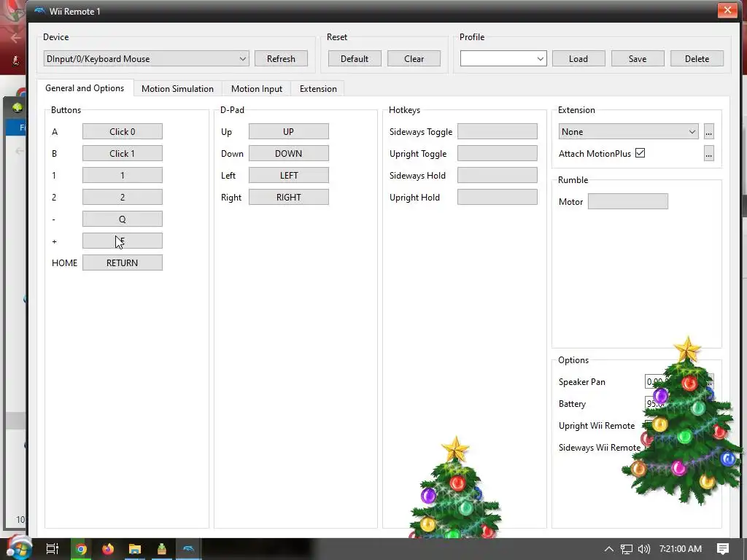Viewport: 747px width, 560px height.
Task: Click the D-Pad Left mapping button
Action: (x=289, y=175)
